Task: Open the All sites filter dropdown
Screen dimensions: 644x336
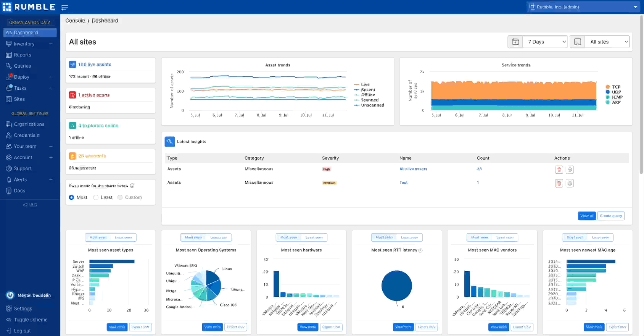Action: (x=607, y=42)
